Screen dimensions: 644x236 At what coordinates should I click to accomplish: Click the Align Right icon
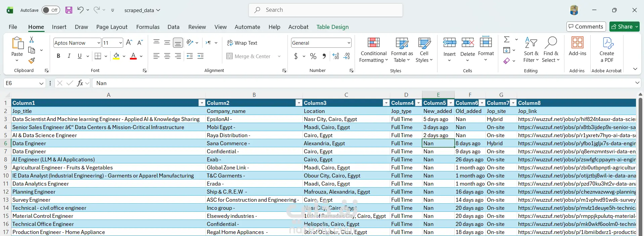[178, 56]
